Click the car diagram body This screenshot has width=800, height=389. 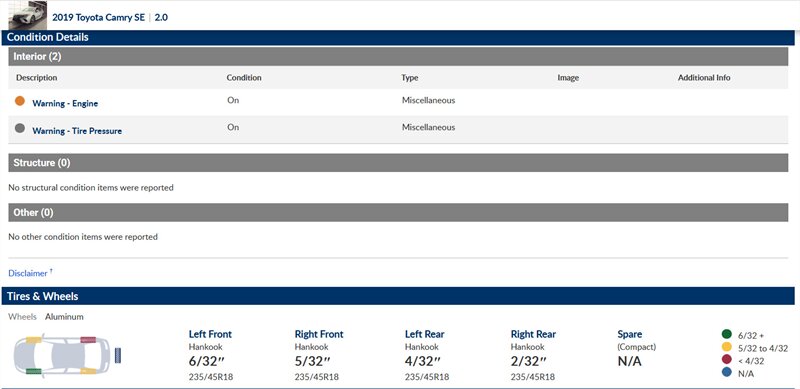coord(61,355)
